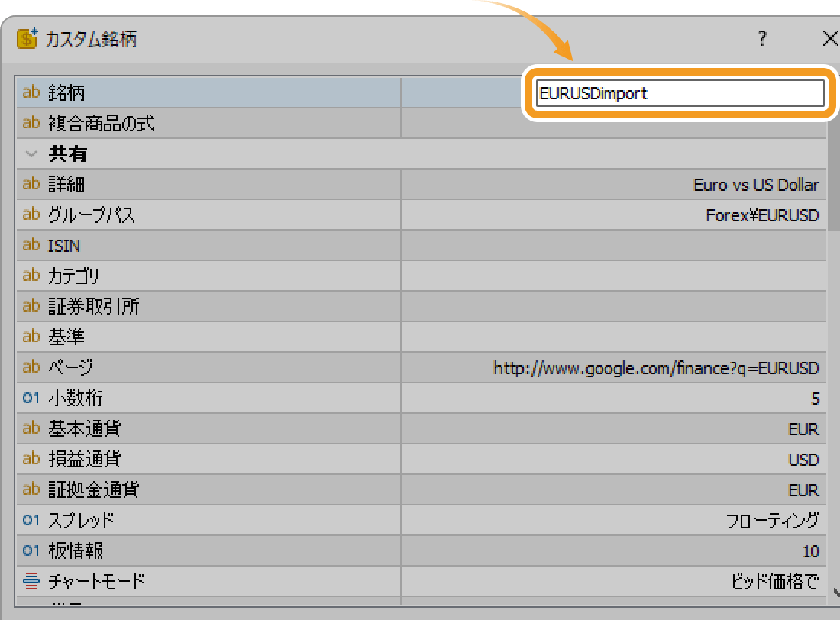
Task: Select the ISIN row label
Action: click(x=63, y=245)
